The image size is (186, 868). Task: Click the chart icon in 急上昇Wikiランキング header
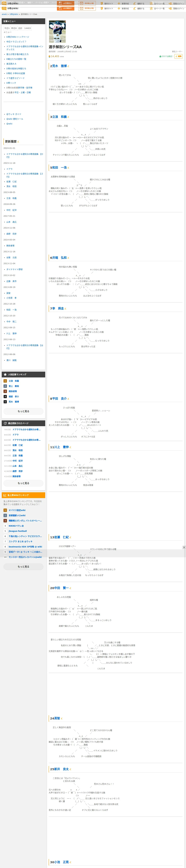[x=5, y=495]
